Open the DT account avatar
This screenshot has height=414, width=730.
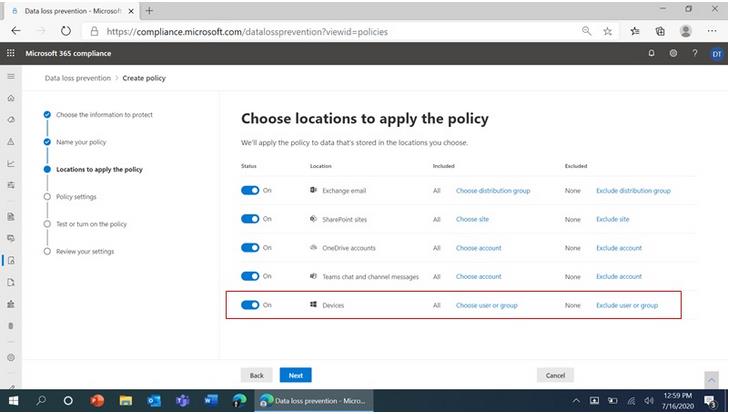tap(716, 53)
